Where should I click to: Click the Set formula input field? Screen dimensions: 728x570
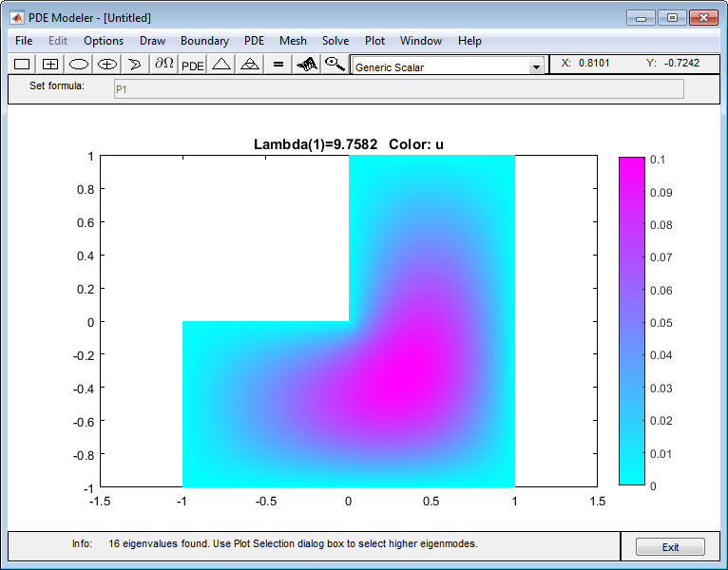click(399, 89)
